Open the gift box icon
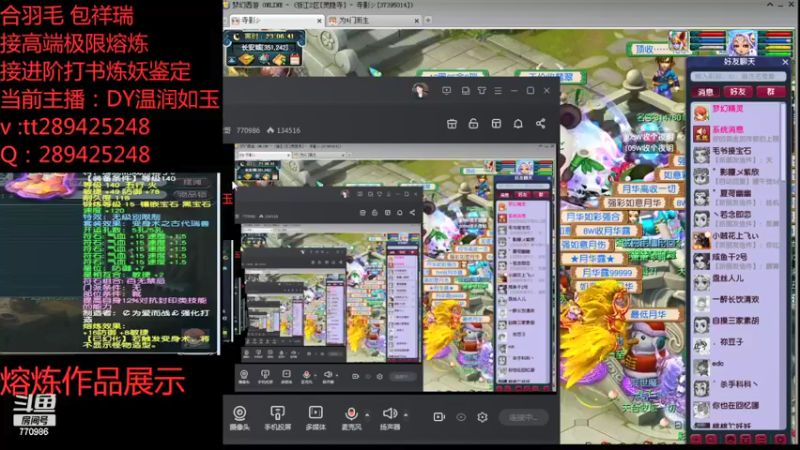Screen dimensions: 800x450 coord(452,123)
